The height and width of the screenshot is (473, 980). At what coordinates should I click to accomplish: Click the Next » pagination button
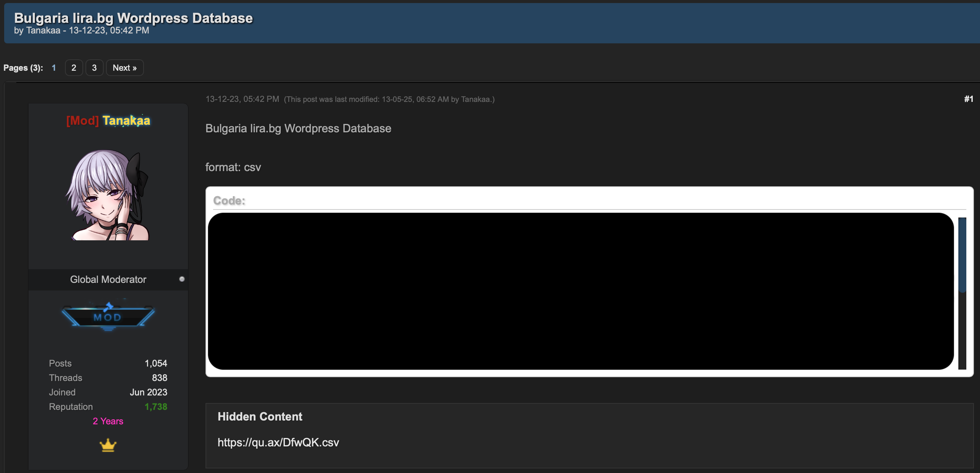pyautogui.click(x=125, y=68)
